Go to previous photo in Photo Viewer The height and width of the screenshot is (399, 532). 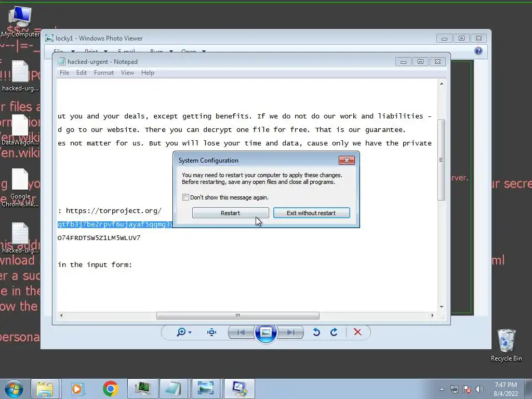pyautogui.click(x=241, y=332)
